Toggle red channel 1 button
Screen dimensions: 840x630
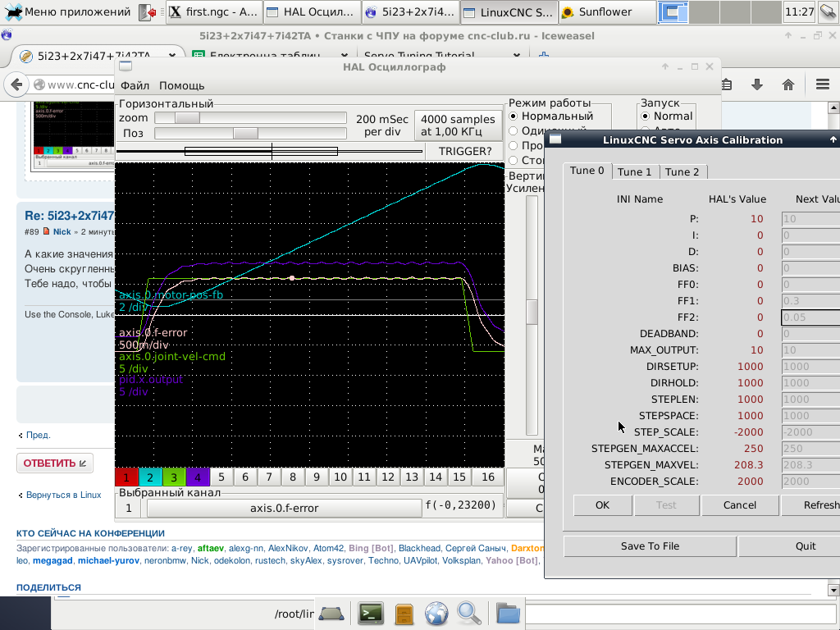126,477
